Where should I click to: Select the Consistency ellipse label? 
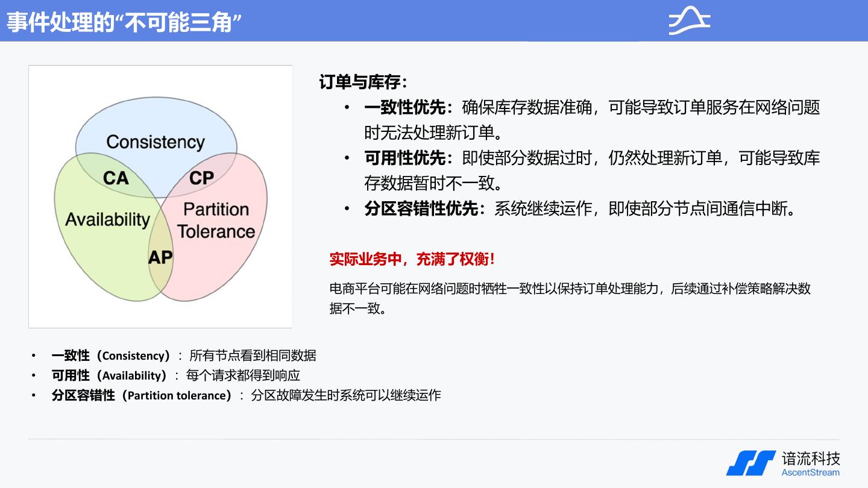click(x=156, y=142)
